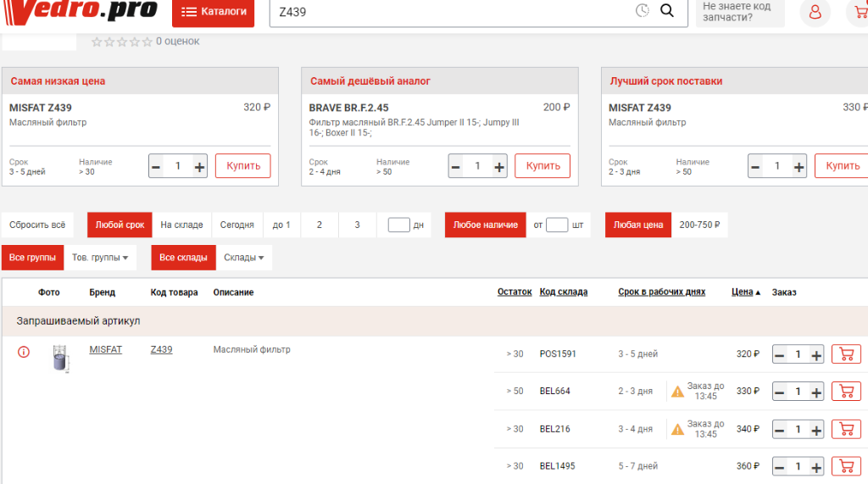Click the warning icon on BEL664 row
The width and height of the screenshot is (868, 484).
point(677,392)
